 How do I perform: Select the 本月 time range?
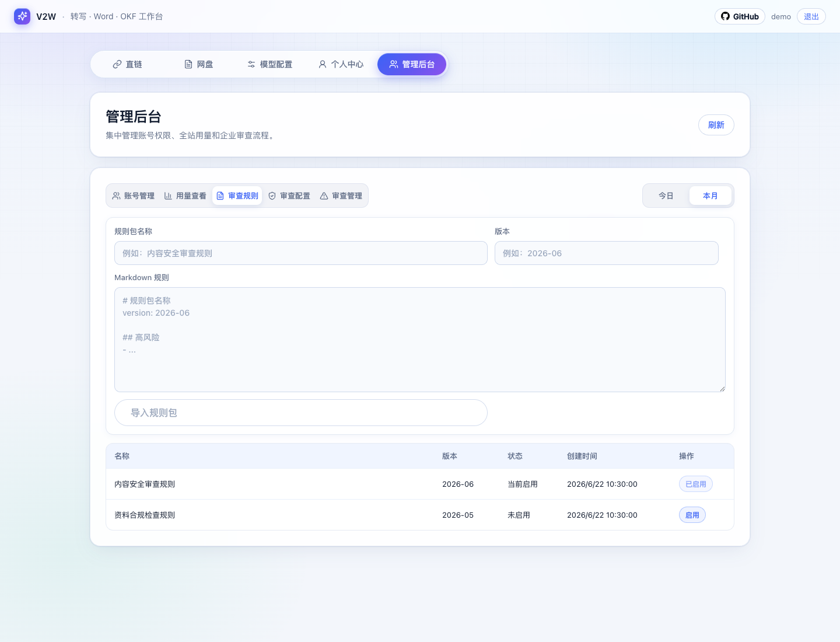pyautogui.click(x=710, y=196)
